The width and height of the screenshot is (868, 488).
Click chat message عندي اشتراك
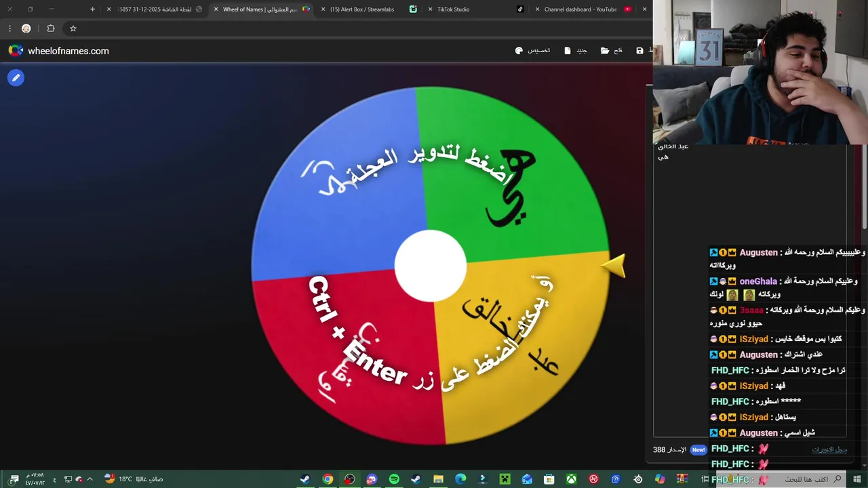(804, 354)
